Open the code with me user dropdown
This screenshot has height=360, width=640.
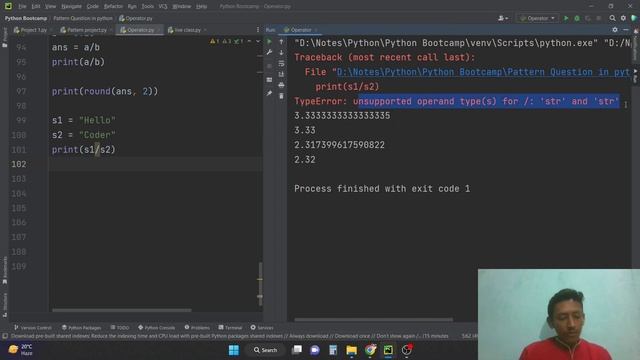pyautogui.click(x=503, y=18)
